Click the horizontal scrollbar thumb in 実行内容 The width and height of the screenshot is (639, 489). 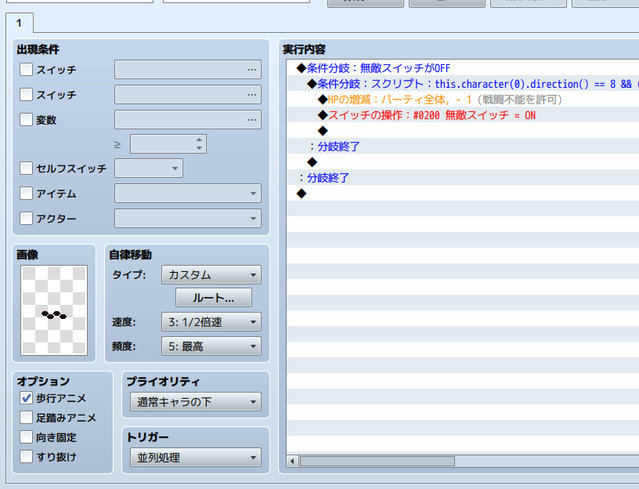[377, 461]
